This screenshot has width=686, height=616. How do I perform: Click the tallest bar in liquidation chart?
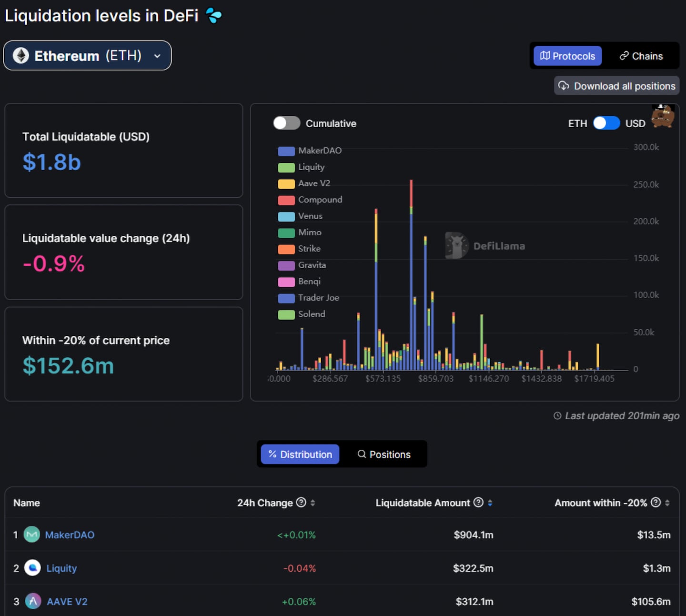(411, 275)
